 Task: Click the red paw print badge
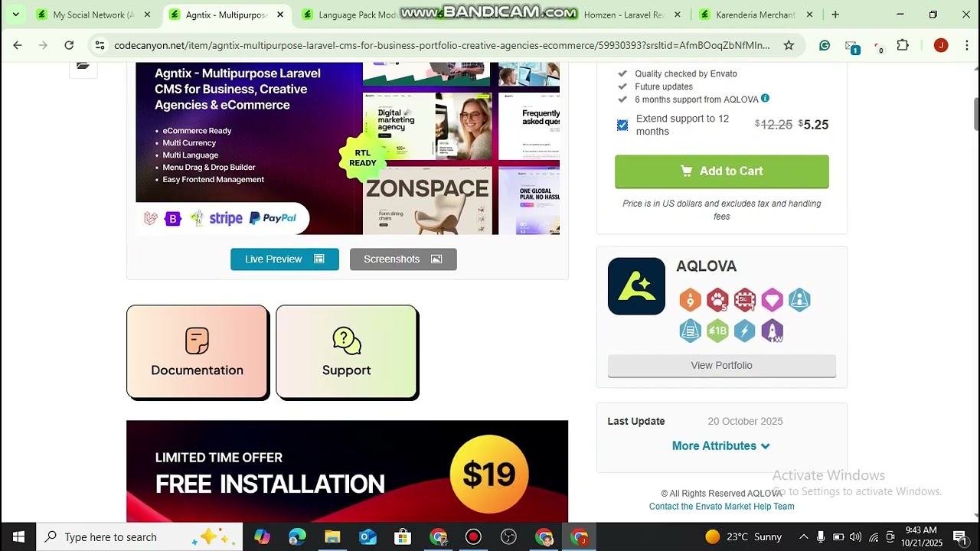click(717, 300)
